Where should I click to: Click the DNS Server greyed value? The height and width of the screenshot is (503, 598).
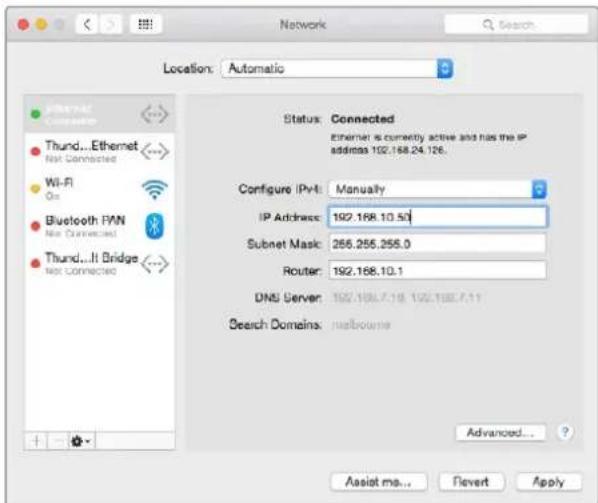click(407, 297)
